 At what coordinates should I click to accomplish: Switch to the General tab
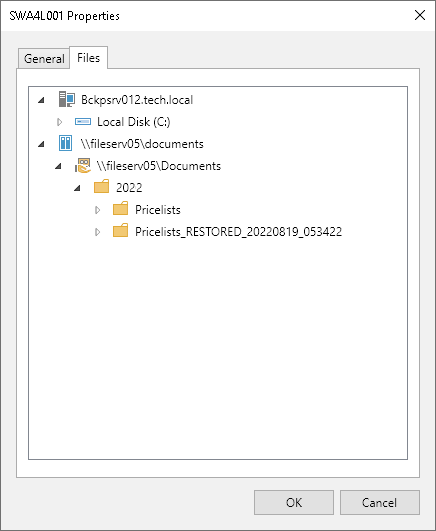(x=44, y=59)
